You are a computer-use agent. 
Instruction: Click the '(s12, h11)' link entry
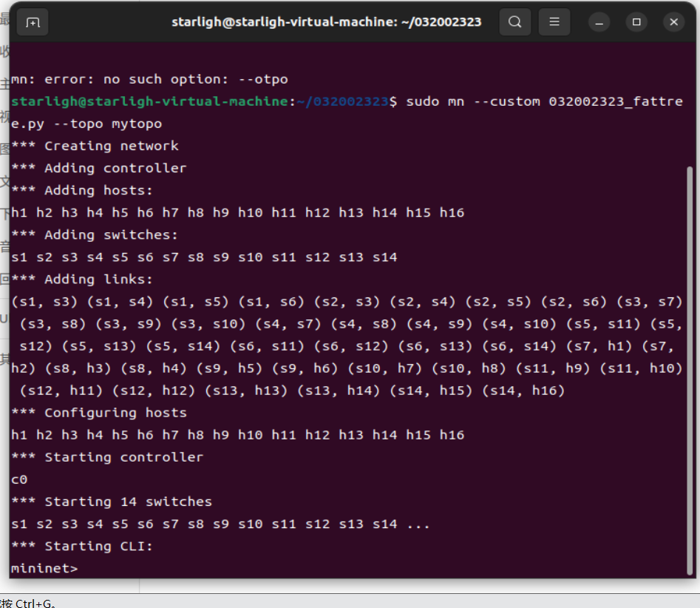61,391
